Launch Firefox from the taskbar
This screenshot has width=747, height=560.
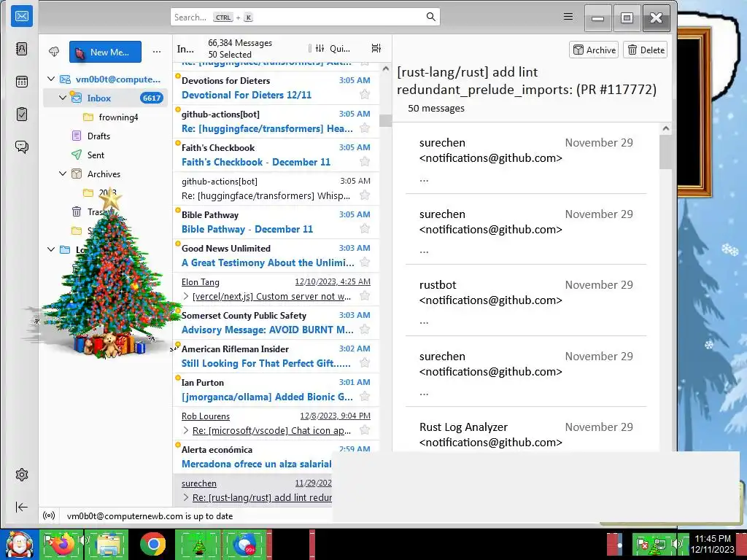61,545
